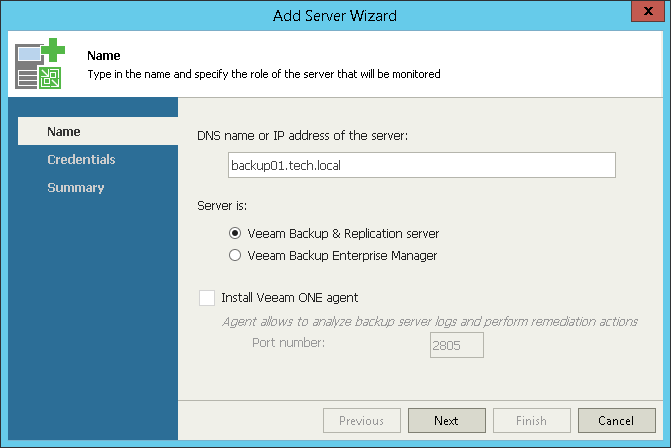Click the Port number field showing 2805
671x448 pixels.
tap(455, 345)
